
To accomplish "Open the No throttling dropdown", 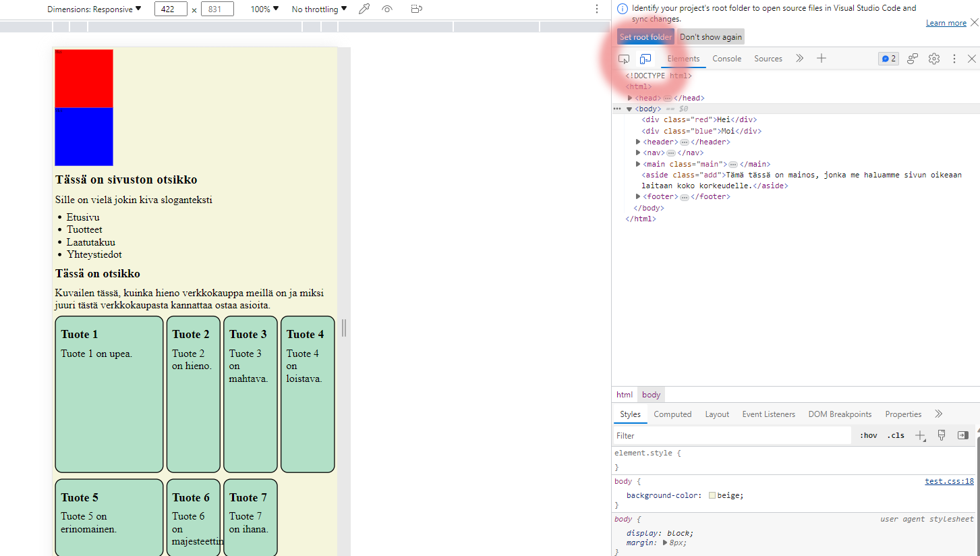I will (319, 9).
